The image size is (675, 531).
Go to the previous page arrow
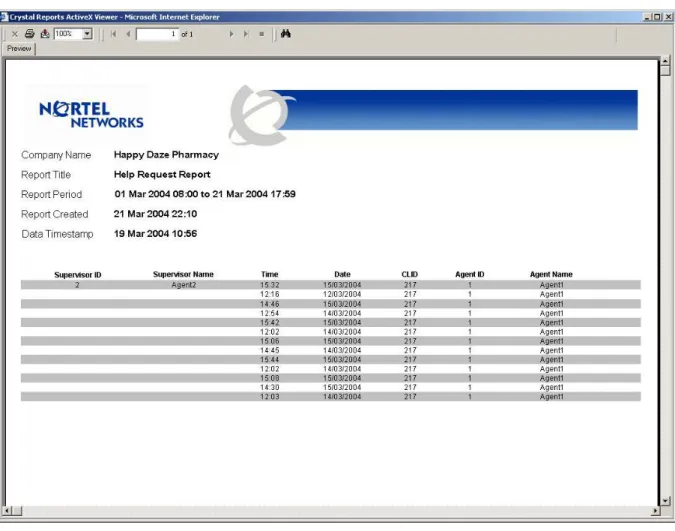click(x=128, y=34)
